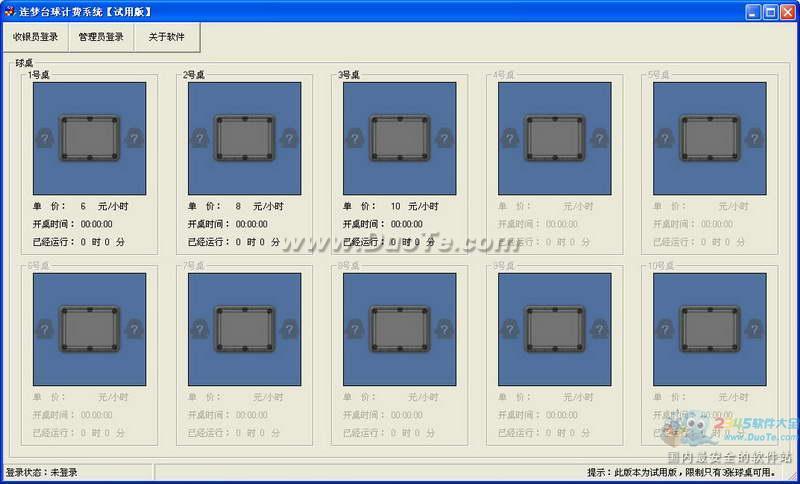Select the billiard table image for 2号桌
Viewport: 800px width, 484px height.
(244, 138)
